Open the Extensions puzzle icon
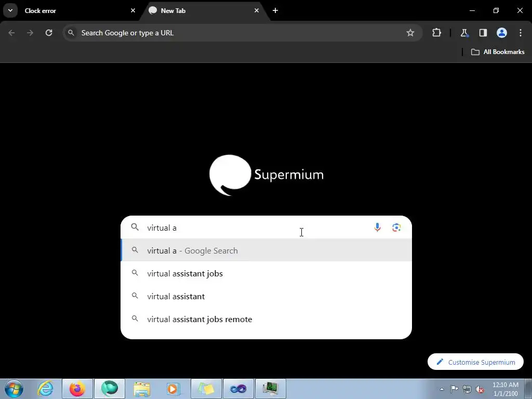This screenshot has height=399, width=532. pos(436,33)
